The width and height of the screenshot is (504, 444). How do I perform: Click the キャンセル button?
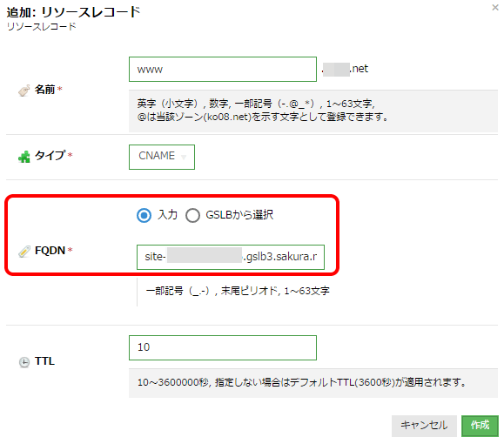(x=424, y=426)
